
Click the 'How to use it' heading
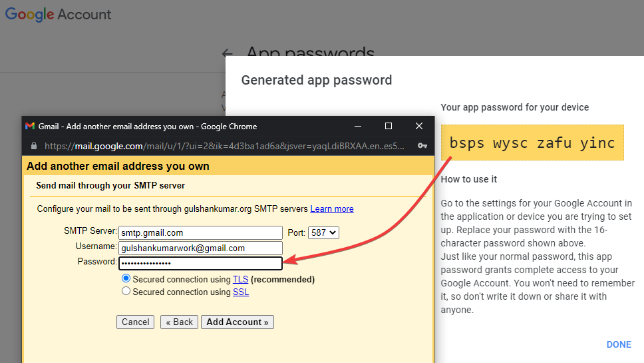(x=468, y=179)
